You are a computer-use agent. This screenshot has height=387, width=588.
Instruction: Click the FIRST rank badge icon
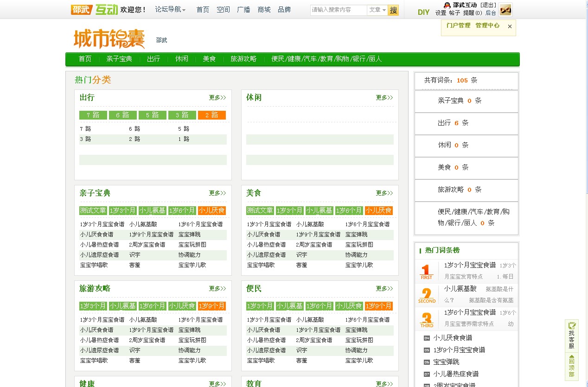427,272
